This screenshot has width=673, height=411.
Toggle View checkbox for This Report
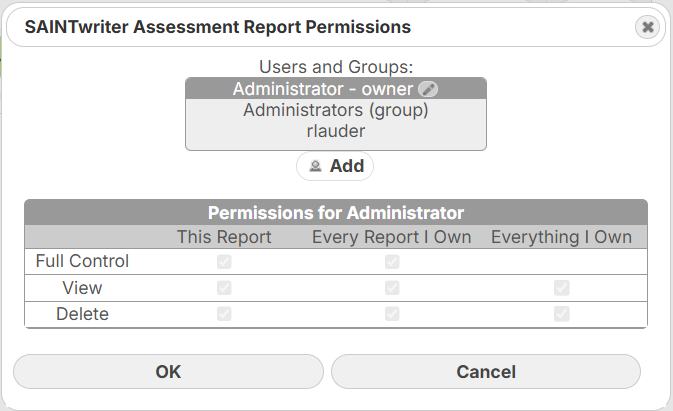click(x=224, y=288)
